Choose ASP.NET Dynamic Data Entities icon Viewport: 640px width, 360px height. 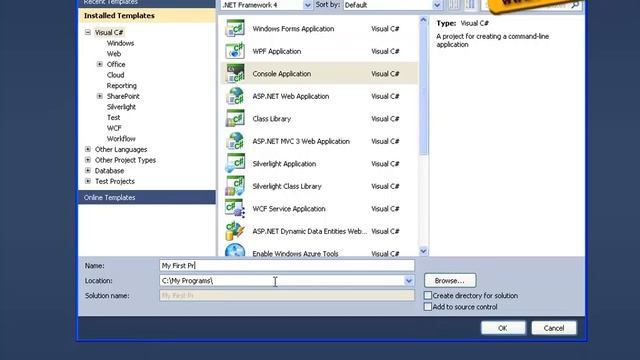coord(235,231)
